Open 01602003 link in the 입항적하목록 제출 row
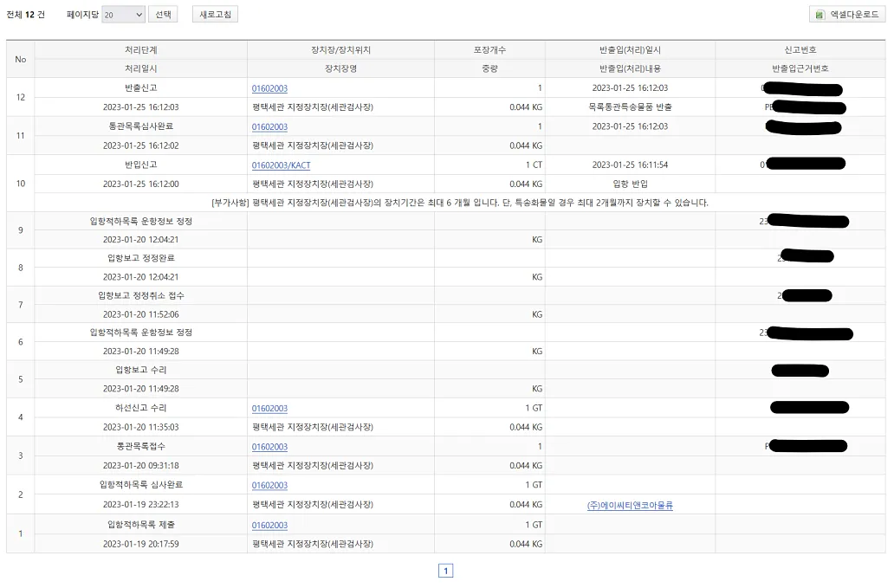The image size is (894, 588). (269, 525)
